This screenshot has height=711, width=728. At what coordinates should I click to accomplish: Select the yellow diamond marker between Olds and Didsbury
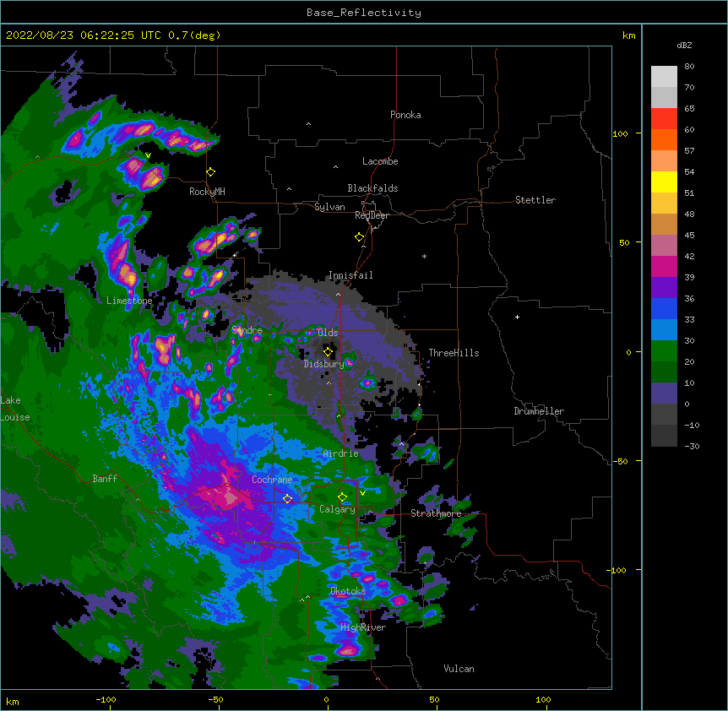click(329, 351)
